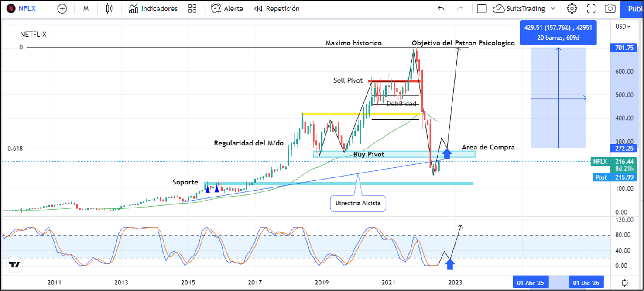
Task: Take a chart snapshot with the camera icon
Action: coord(610,9)
